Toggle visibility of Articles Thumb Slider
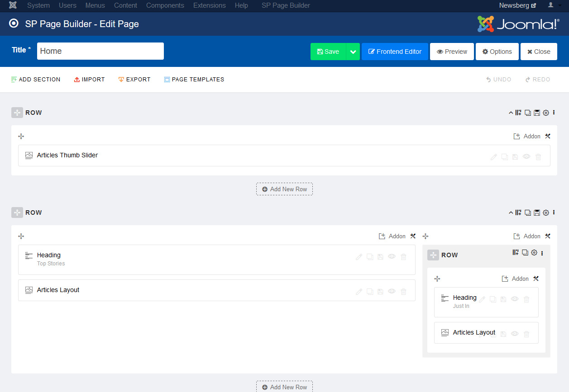The image size is (569, 392). click(x=526, y=157)
